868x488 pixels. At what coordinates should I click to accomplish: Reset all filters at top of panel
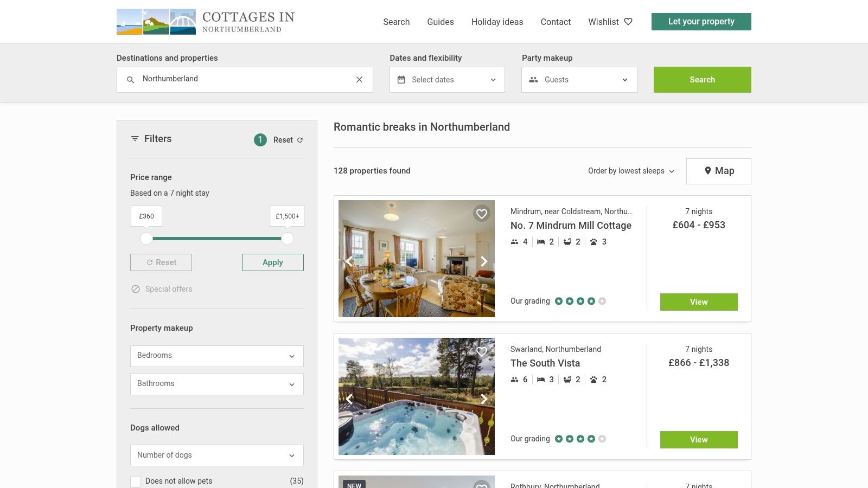[288, 140]
